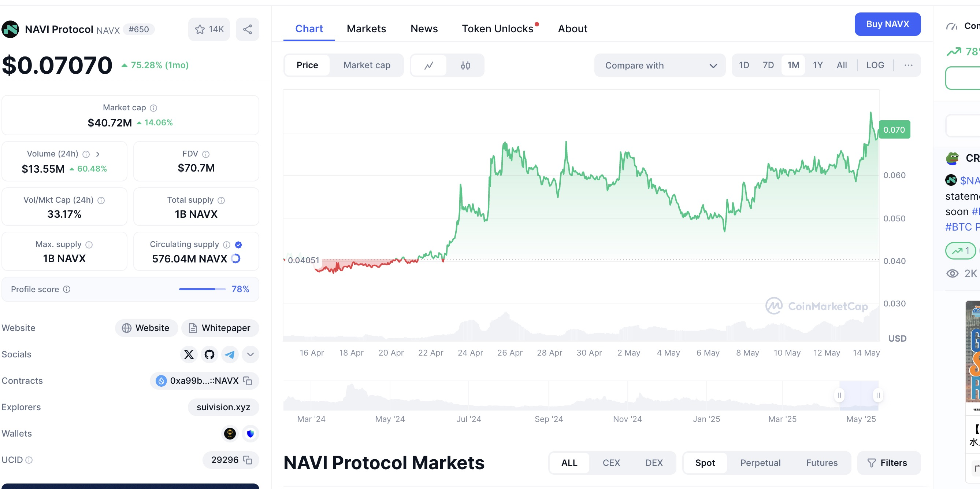Screen dimensions: 980x489
Task: Click the verified badge next to Circulating supply
Action: click(x=238, y=244)
